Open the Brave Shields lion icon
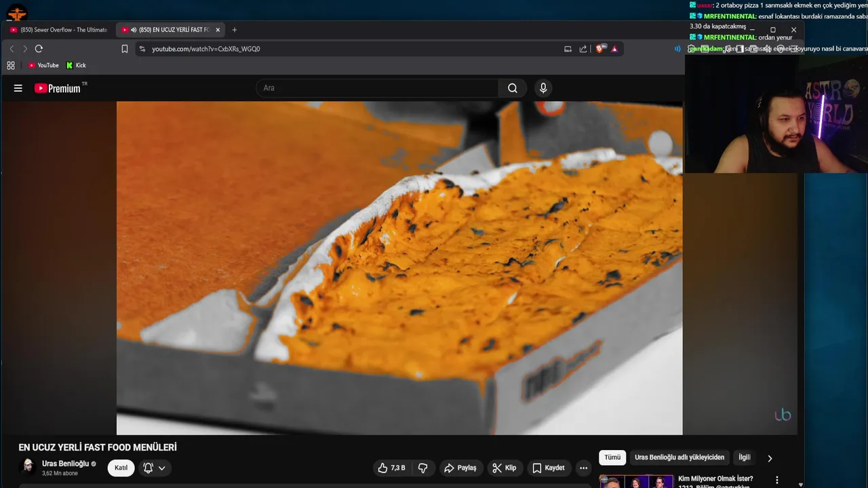 601,49
